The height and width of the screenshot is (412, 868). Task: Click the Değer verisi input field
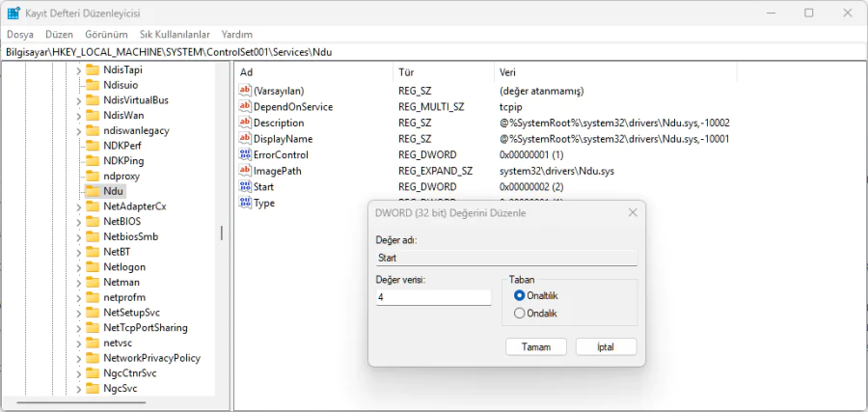[433, 298]
